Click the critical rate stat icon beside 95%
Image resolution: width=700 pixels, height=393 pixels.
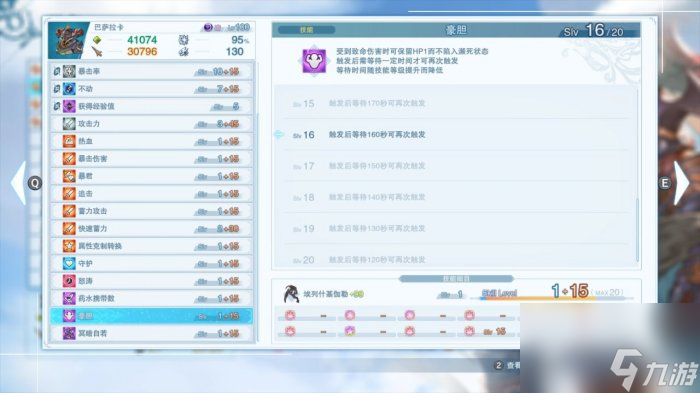pos(183,40)
